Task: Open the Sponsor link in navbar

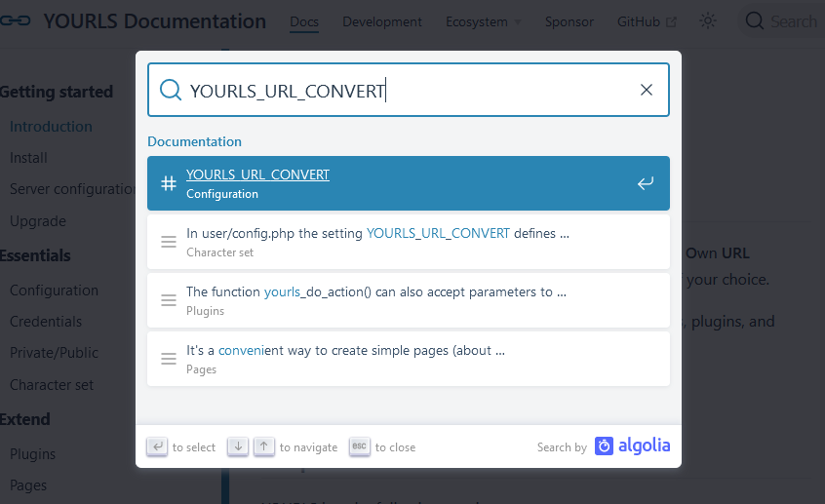Action: point(569,21)
